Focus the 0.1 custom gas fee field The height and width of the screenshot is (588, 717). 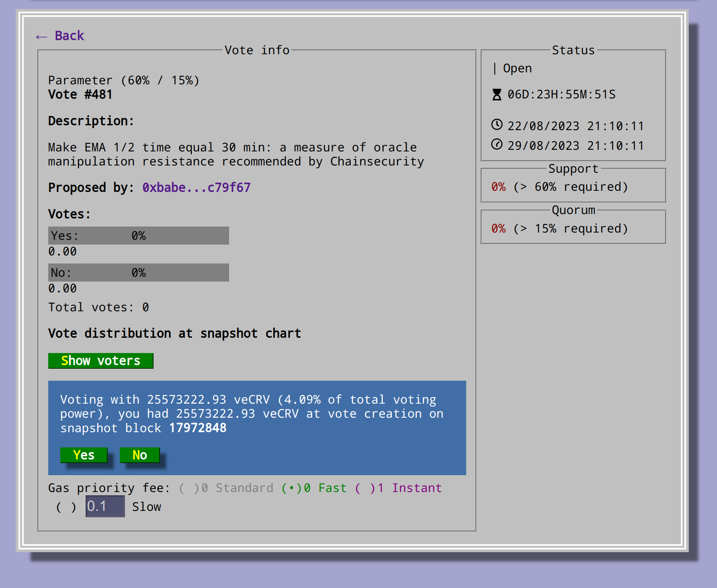click(x=105, y=506)
